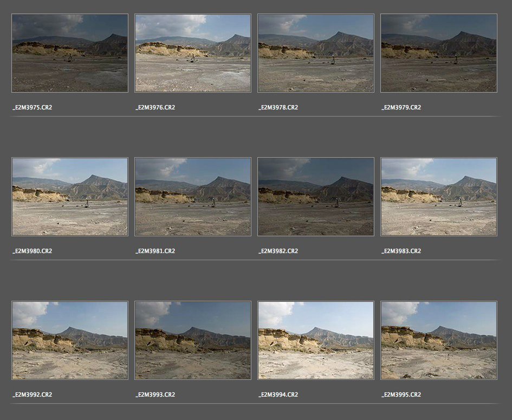
Task: Select the _E2M3995.CR2 image thumbnail
Action: point(439,340)
